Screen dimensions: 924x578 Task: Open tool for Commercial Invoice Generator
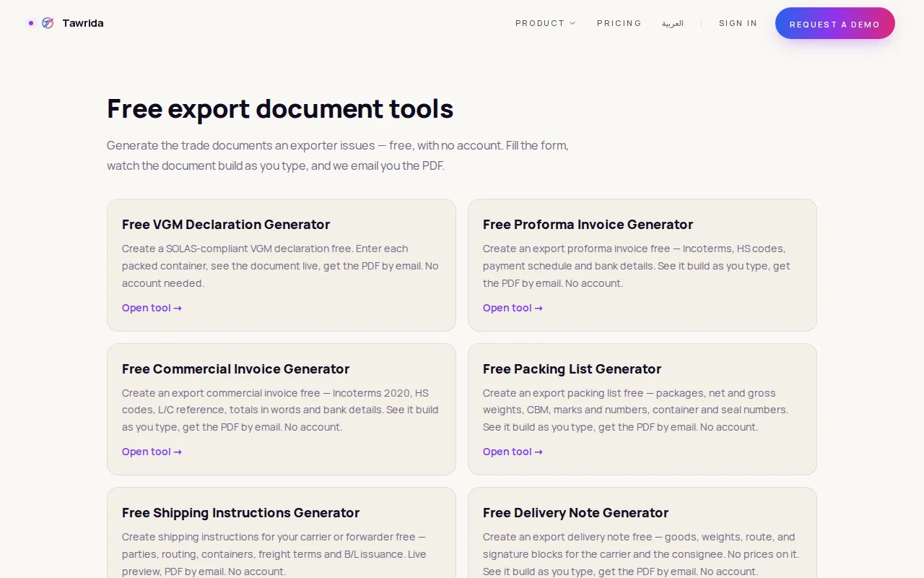[x=152, y=452]
